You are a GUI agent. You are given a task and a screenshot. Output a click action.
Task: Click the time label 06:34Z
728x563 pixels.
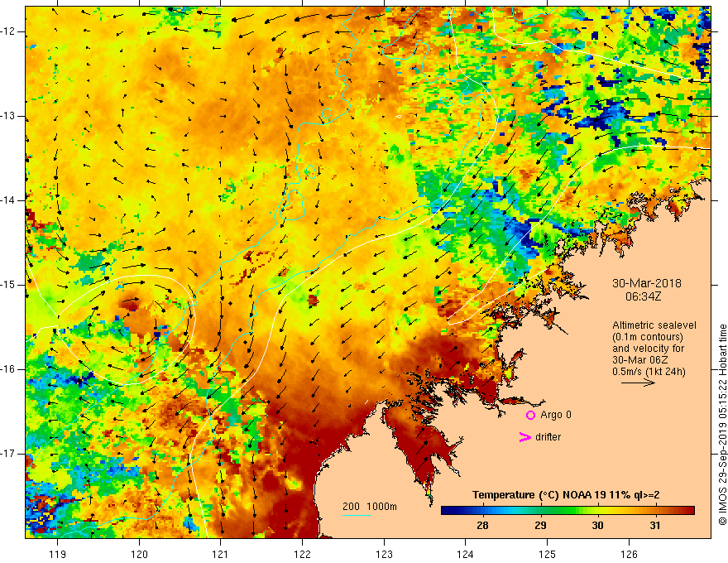coord(643,296)
